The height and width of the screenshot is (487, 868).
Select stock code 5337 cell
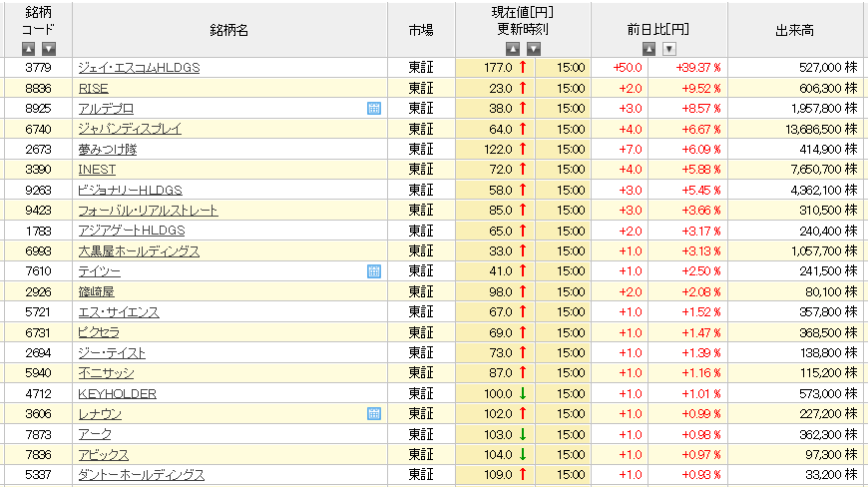tap(38, 475)
